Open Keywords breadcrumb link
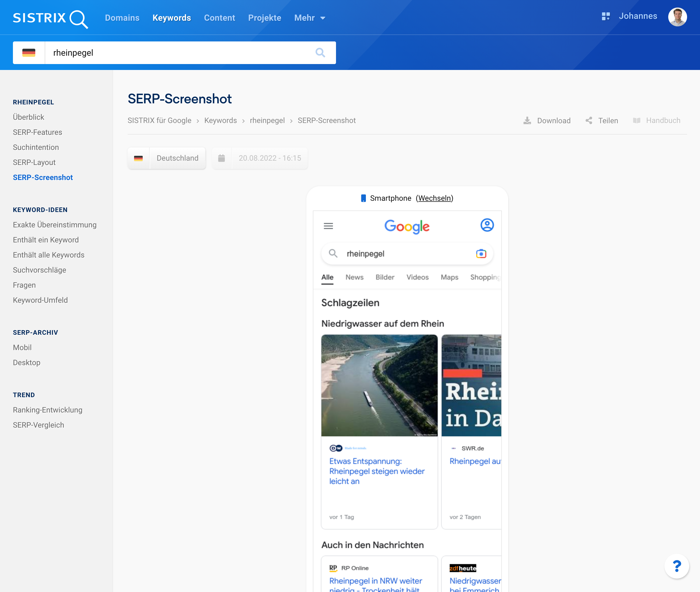Screen dimensions: 700x592 220,121
